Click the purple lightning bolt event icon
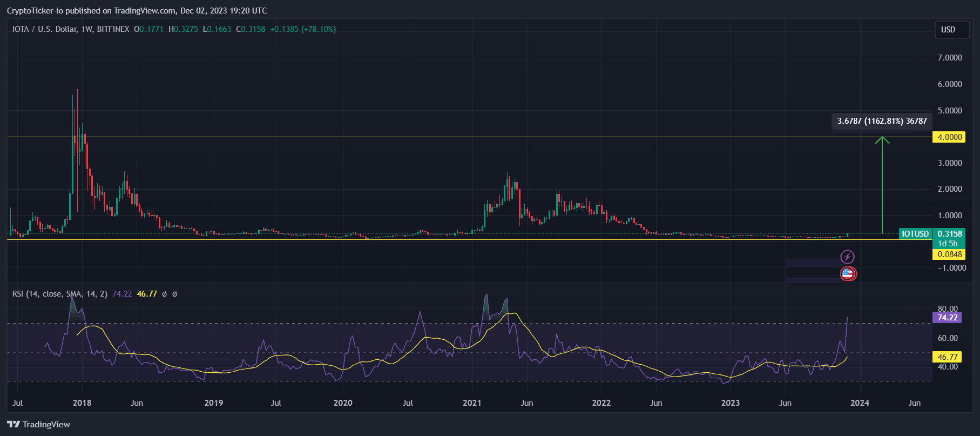 [848, 257]
